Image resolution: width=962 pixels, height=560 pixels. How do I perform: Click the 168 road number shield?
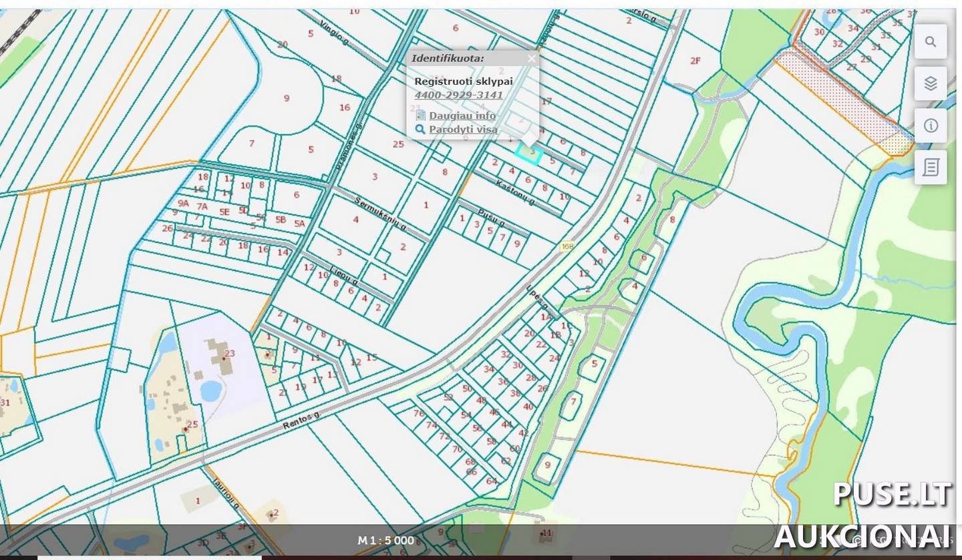coord(568,247)
